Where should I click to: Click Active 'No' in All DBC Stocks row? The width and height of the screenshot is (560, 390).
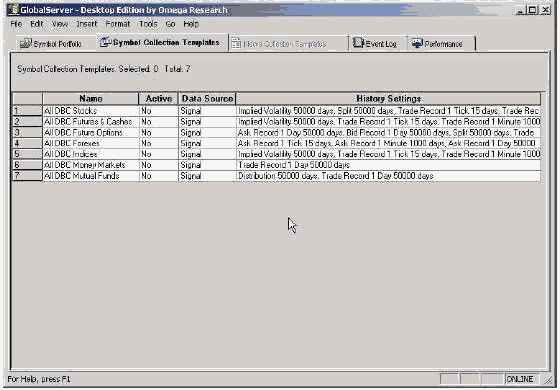pyautogui.click(x=159, y=111)
